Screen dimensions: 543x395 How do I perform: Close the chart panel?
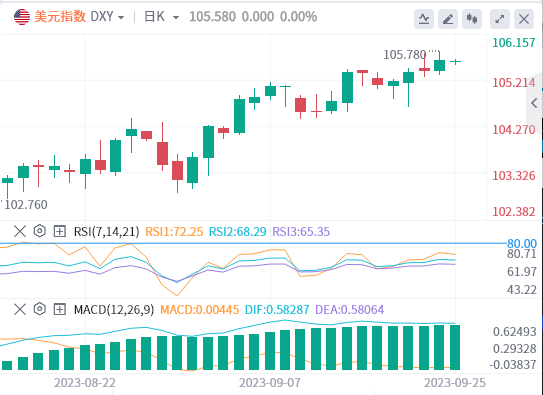(524, 19)
